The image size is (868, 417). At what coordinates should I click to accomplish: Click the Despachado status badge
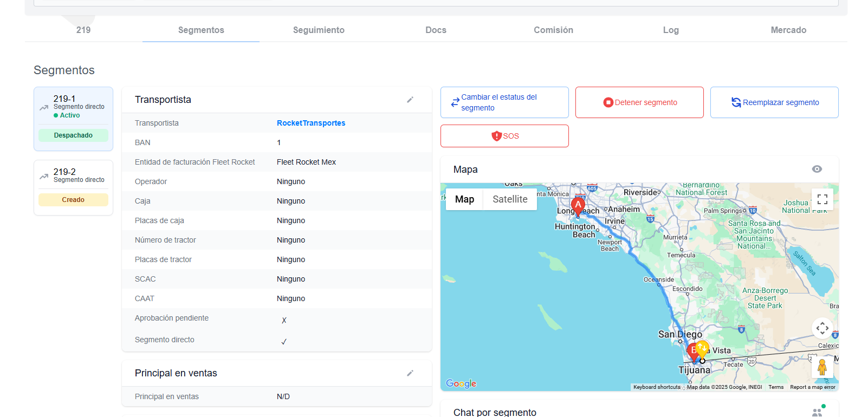[x=73, y=135]
